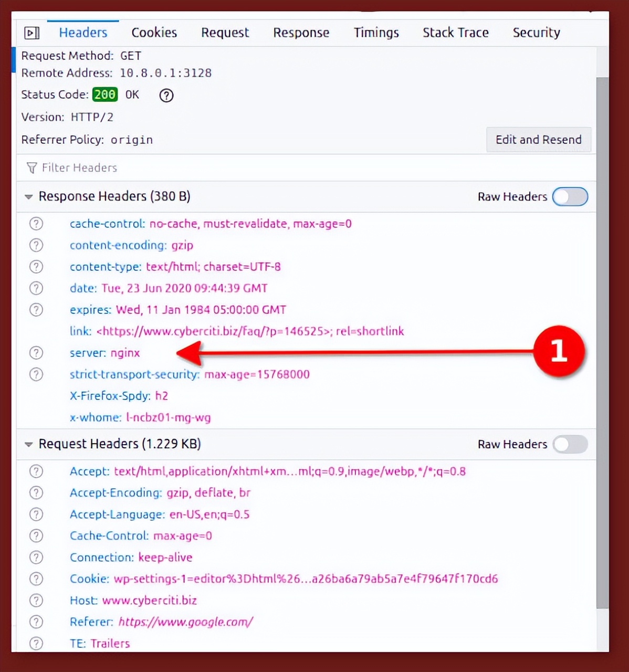Click the question mark beside expires header
Screen dimensions: 629x672
pos(36,310)
